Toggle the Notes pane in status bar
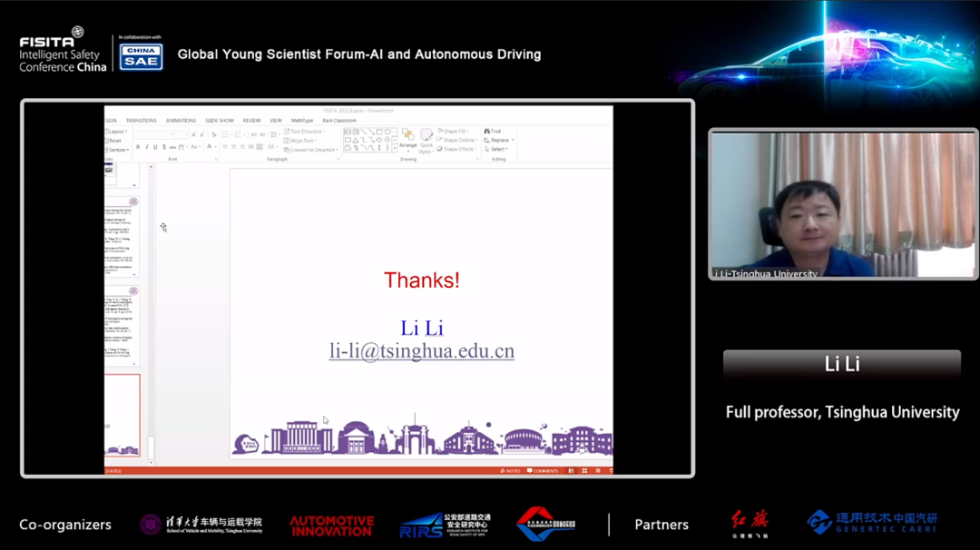Screen dimensions: 980x550 tap(510, 471)
